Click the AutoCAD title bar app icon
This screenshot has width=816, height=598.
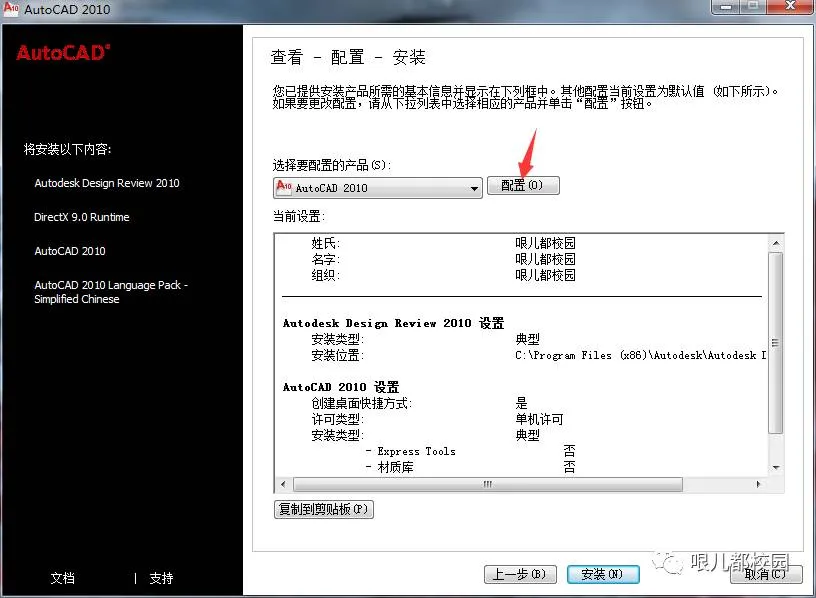pos(11,8)
